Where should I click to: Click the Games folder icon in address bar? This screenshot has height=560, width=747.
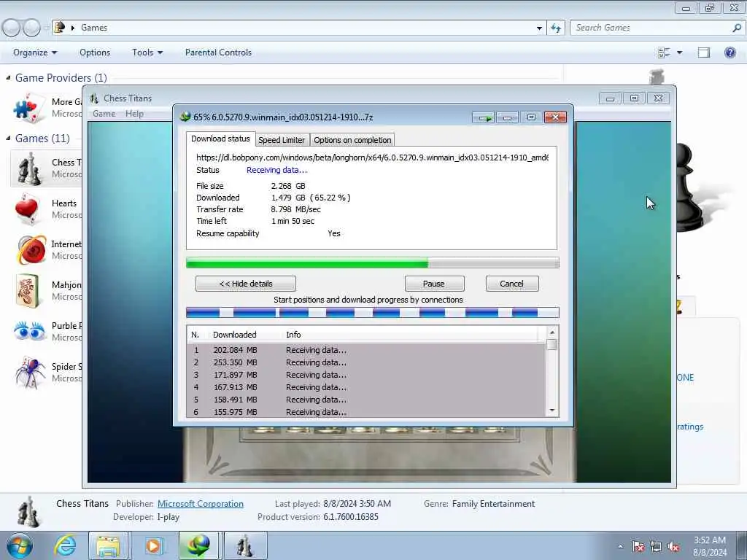(x=60, y=28)
